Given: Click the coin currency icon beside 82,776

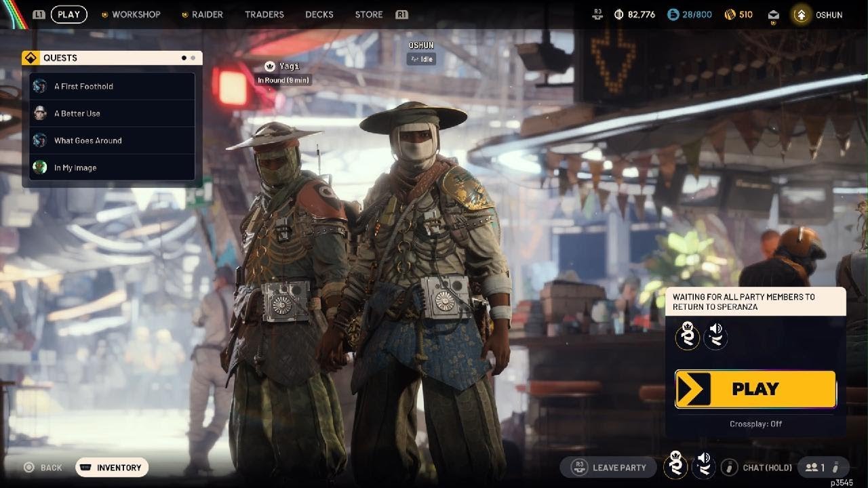Looking at the screenshot, I should pos(618,14).
